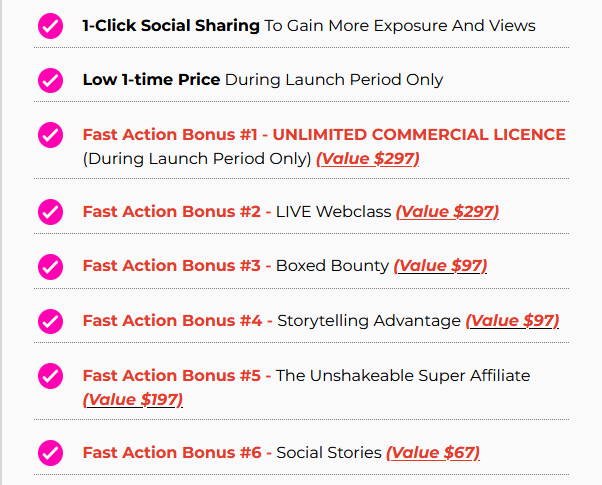Open the Value $297 link under Commercial Licence
The width and height of the screenshot is (602, 485).
coord(367,158)
